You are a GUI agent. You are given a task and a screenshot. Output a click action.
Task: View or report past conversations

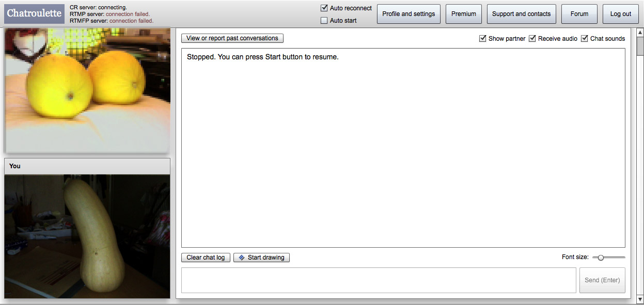tap(232, 38)
